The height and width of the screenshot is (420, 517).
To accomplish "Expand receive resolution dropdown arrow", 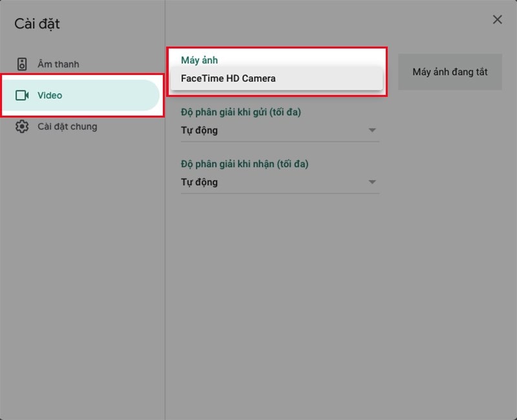I will pos(372,182).
